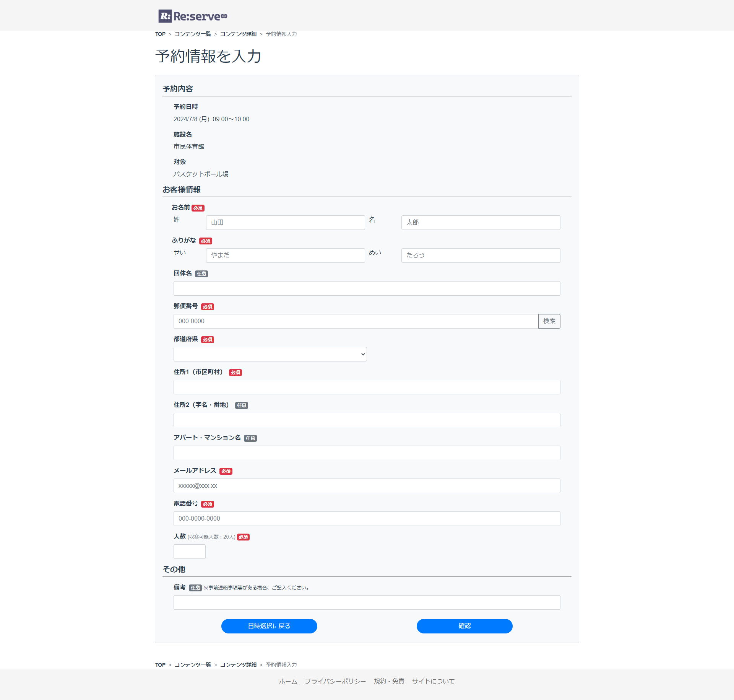Click the Re:serve logo in header
Viewport: 734px width, 700px height.
193,16
